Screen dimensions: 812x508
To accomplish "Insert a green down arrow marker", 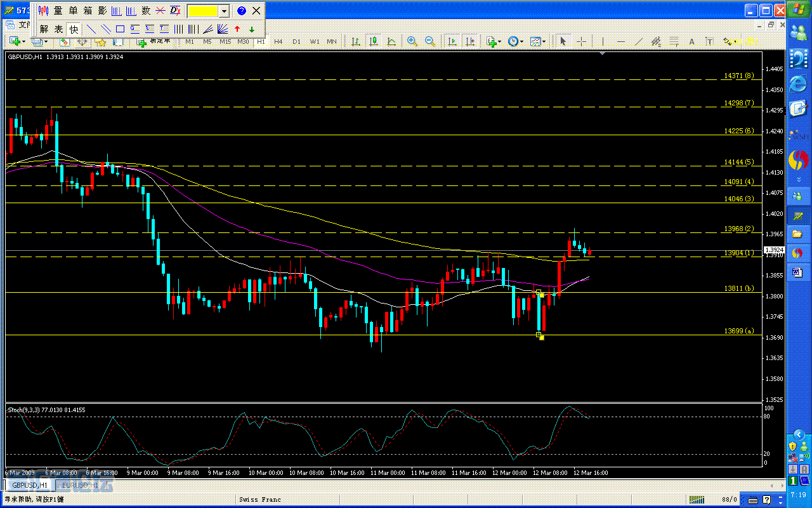I will coord(252,29).
